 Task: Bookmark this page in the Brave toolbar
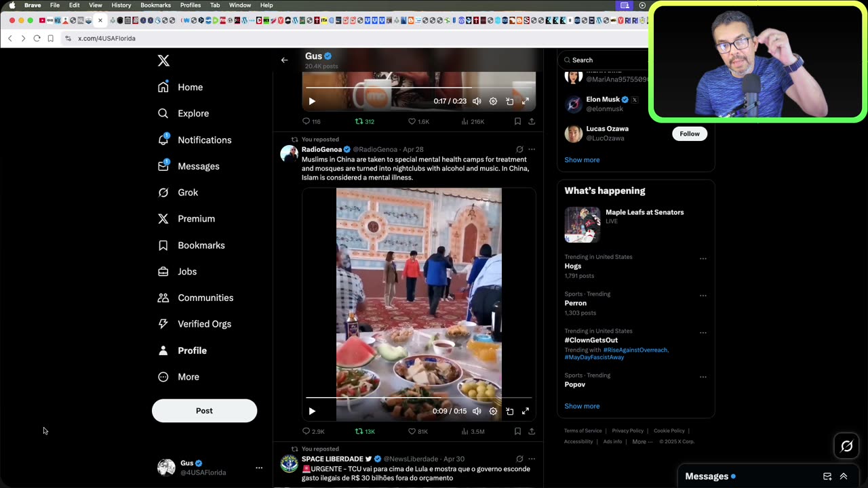50,39
